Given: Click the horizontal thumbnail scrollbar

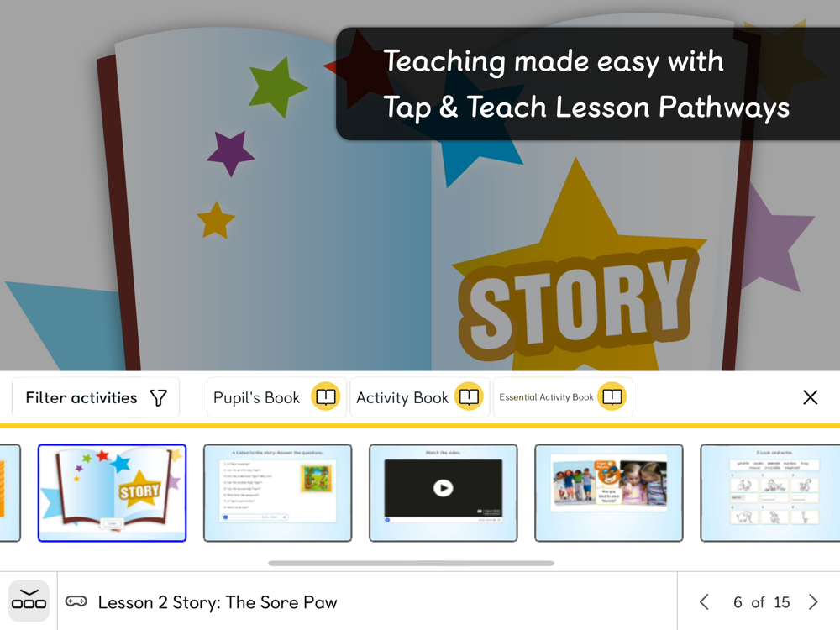Looking at the screenshot, I should [411, 563].
